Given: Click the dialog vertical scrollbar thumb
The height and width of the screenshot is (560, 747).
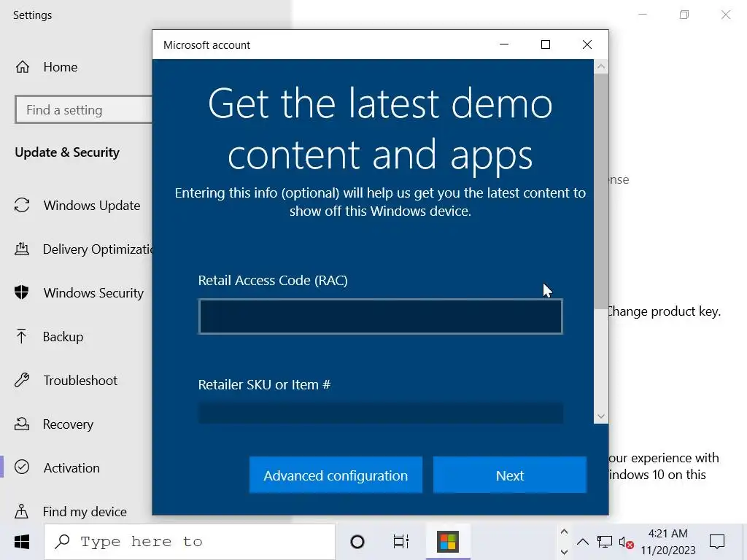Looking at the screenshot, I should pos(601,190).
